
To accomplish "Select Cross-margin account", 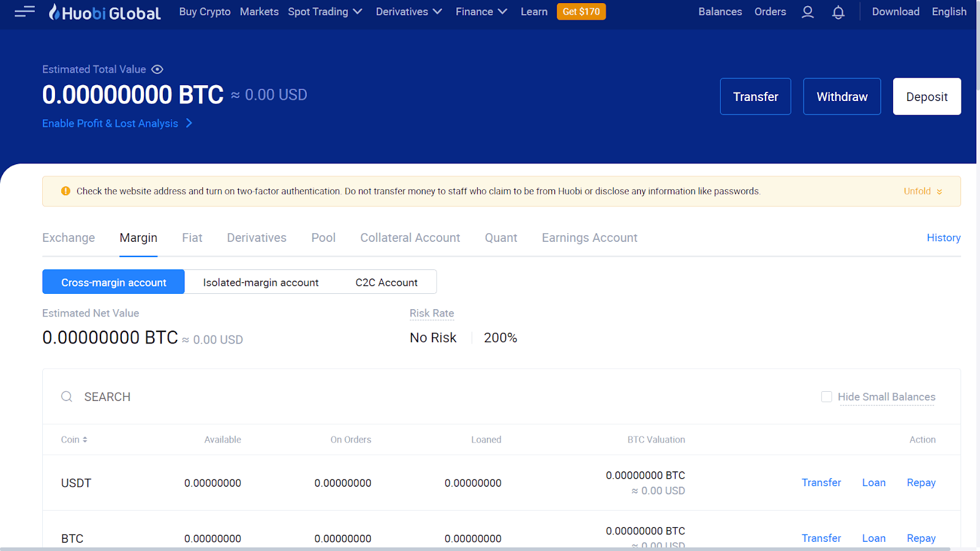I will pos(113,282).
